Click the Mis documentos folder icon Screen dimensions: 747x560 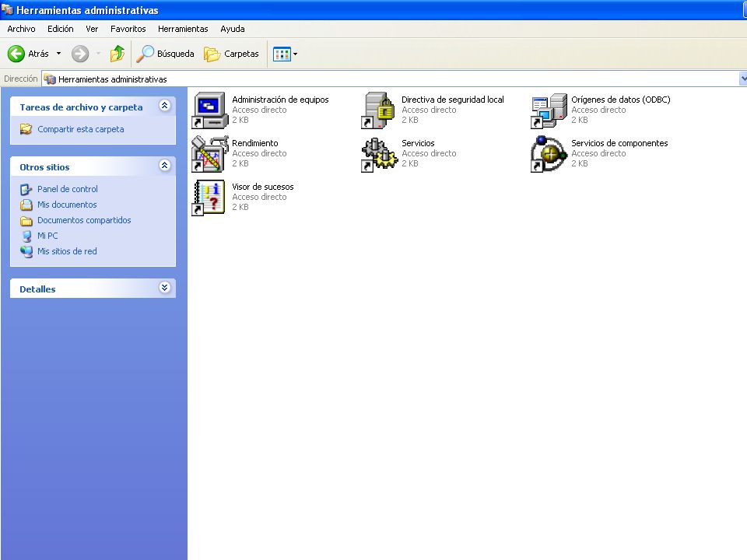[26, 205]
